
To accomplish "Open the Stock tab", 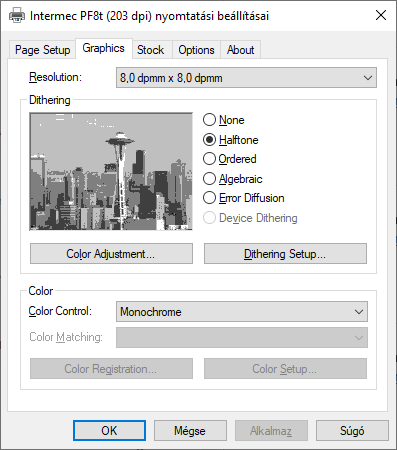I will 151,50.
